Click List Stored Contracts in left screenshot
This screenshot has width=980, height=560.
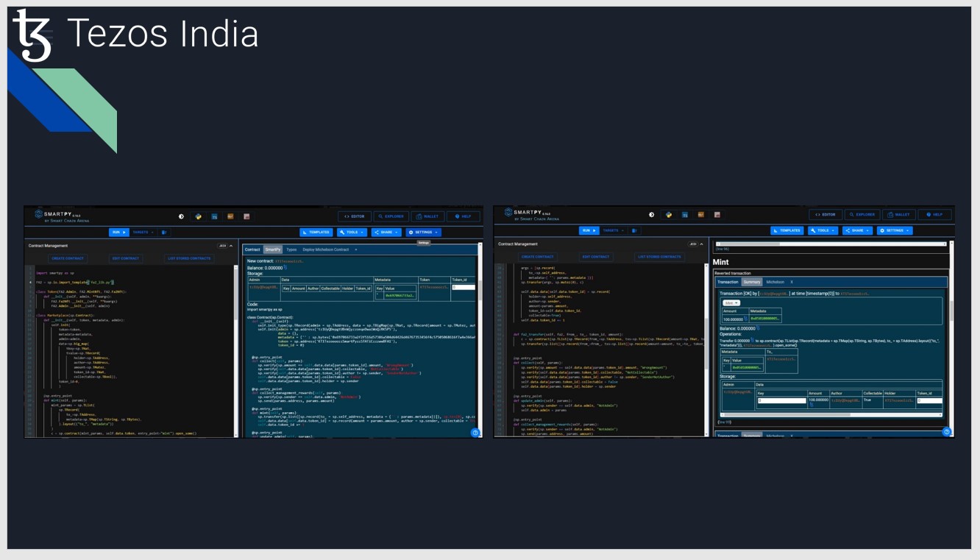(x=190, y=258)
